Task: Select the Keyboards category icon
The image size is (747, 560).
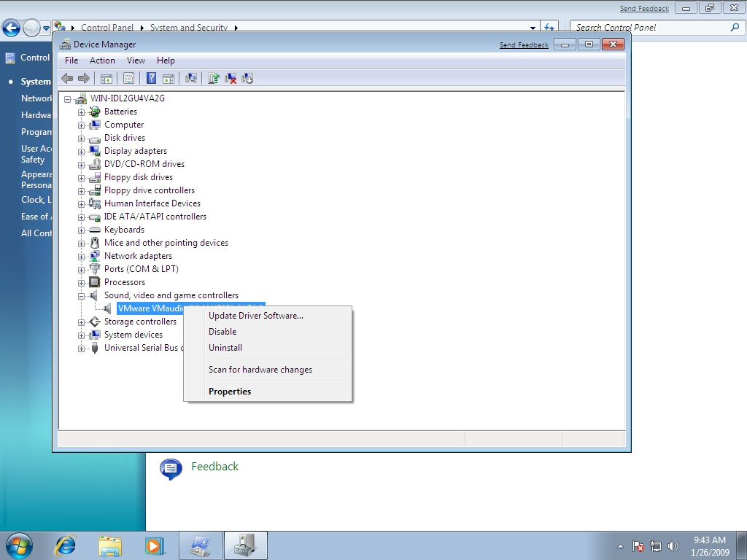Action: pos(94,230)
